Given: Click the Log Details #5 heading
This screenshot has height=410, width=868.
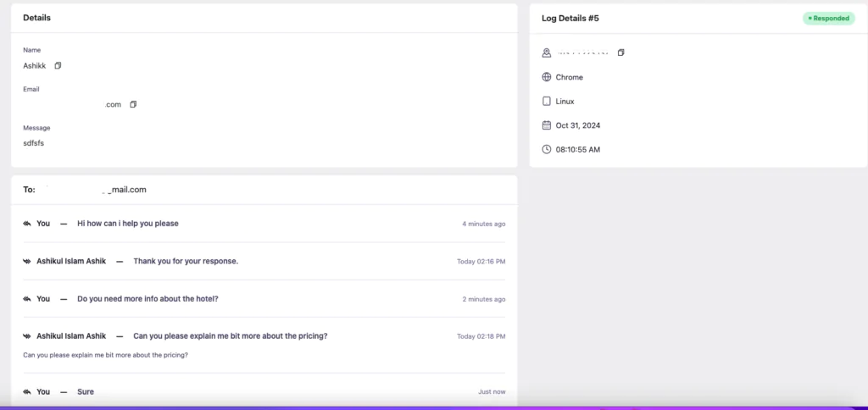Looking at the screenshot, I should tap(570, 19).
